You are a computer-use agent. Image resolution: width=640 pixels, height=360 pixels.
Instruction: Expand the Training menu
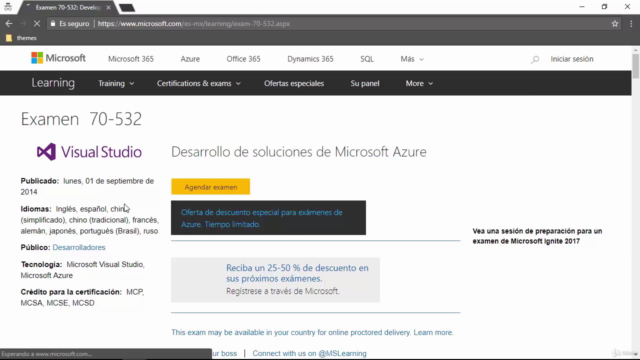click(116, 83)
